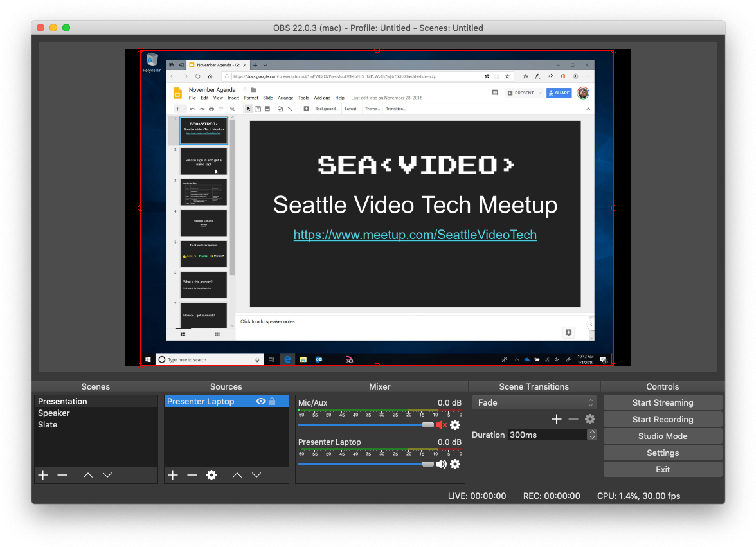
Task: Mute the Presenter Laptop audio speaker
Action: point(442,464)
